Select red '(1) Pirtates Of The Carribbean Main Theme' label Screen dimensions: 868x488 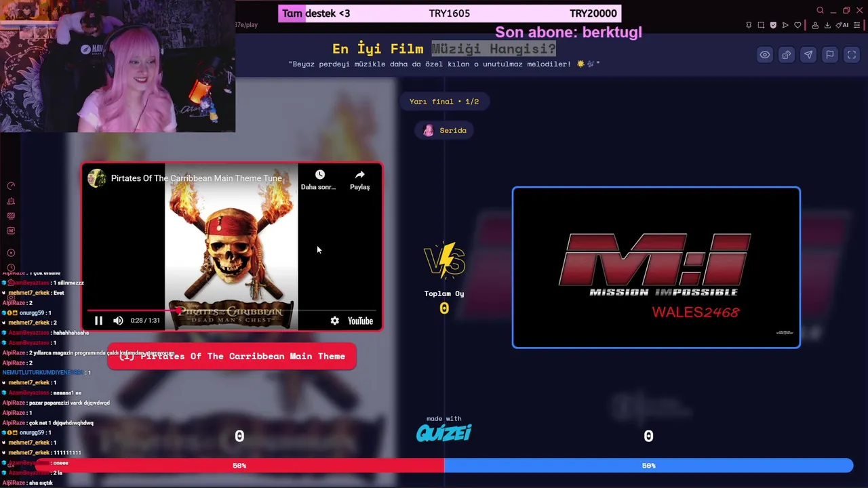(232, 357)
